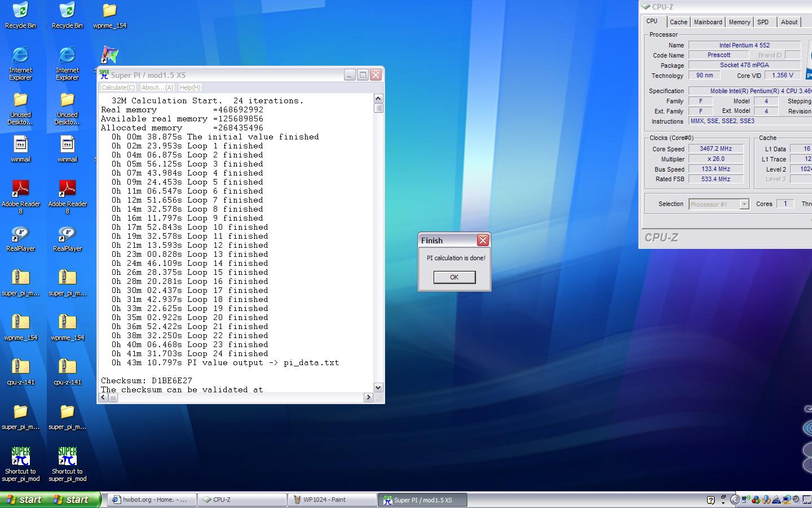Click the Super PI vertical scroll thumb
The image size is (812, 508).
[378, 108]
